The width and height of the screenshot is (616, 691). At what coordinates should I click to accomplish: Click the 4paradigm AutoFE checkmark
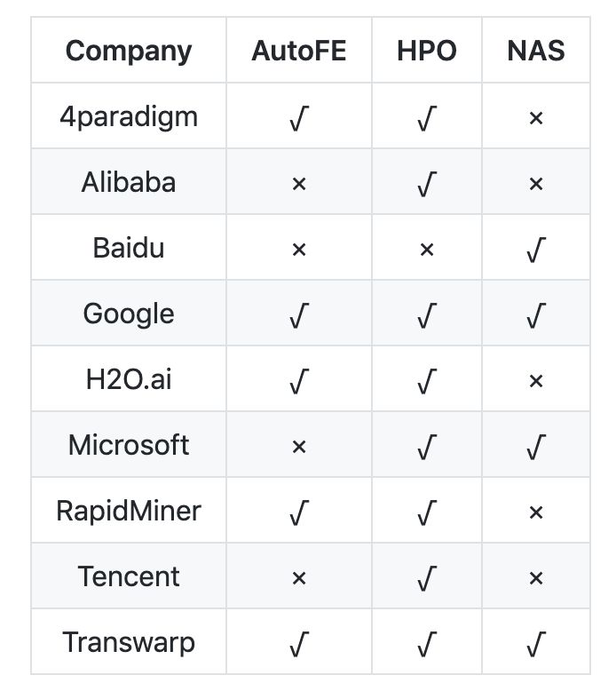pyautogui.click(x=298, y=118)
